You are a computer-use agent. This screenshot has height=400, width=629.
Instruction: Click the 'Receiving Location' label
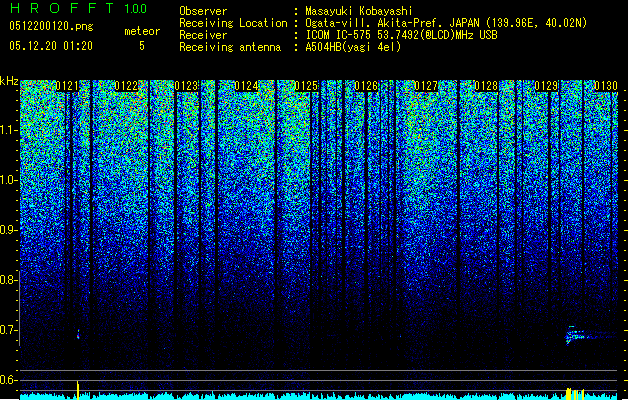pos(233,23)
